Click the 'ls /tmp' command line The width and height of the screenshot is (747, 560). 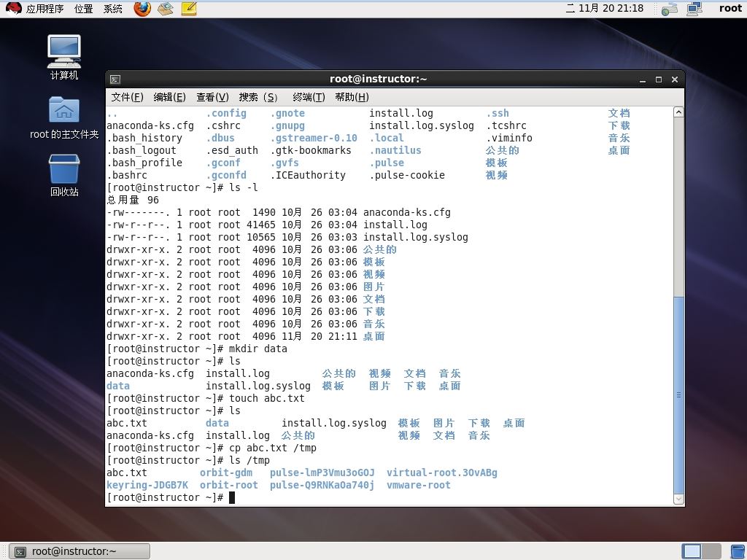188,460
